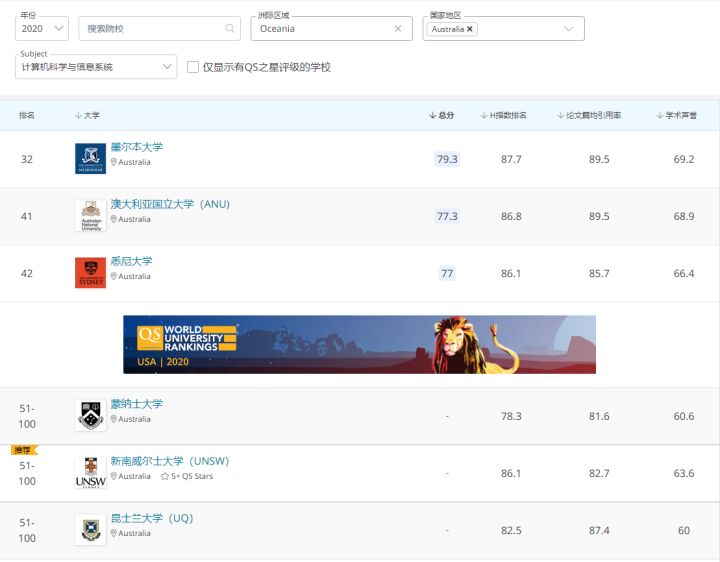This screenshot has height=562, width=720.
Task: Click academic reputation 68.9
Action: click(x=684, y=216)
